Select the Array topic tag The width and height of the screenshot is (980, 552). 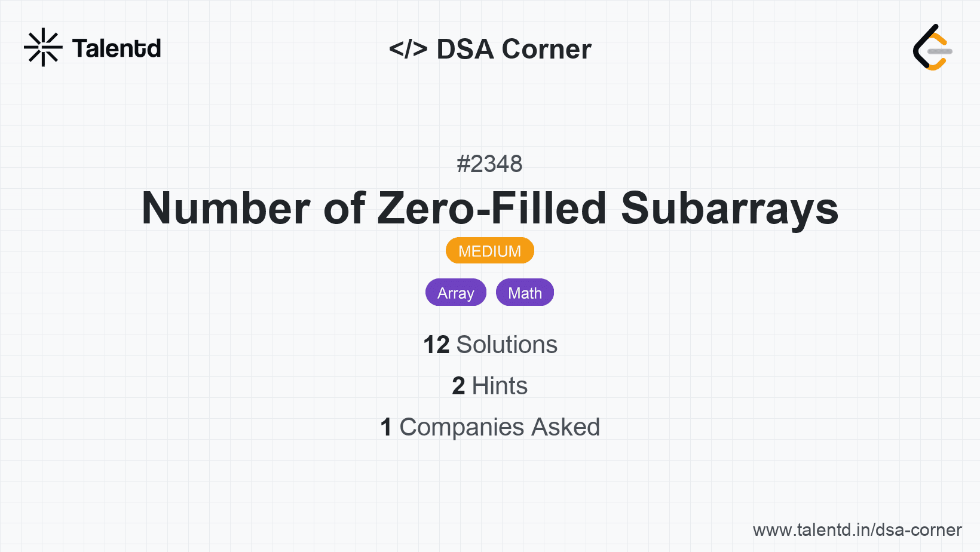pos(455,293)
